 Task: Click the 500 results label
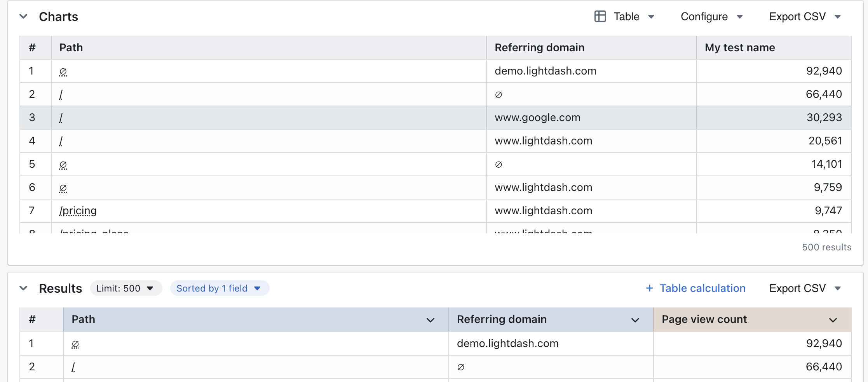coord(826,247)
